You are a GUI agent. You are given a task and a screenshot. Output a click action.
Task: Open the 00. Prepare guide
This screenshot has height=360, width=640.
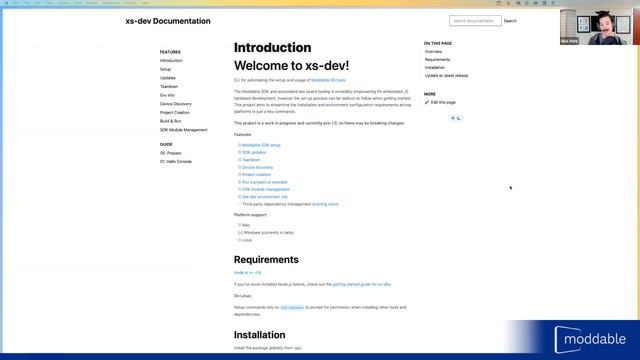(171, 153)
